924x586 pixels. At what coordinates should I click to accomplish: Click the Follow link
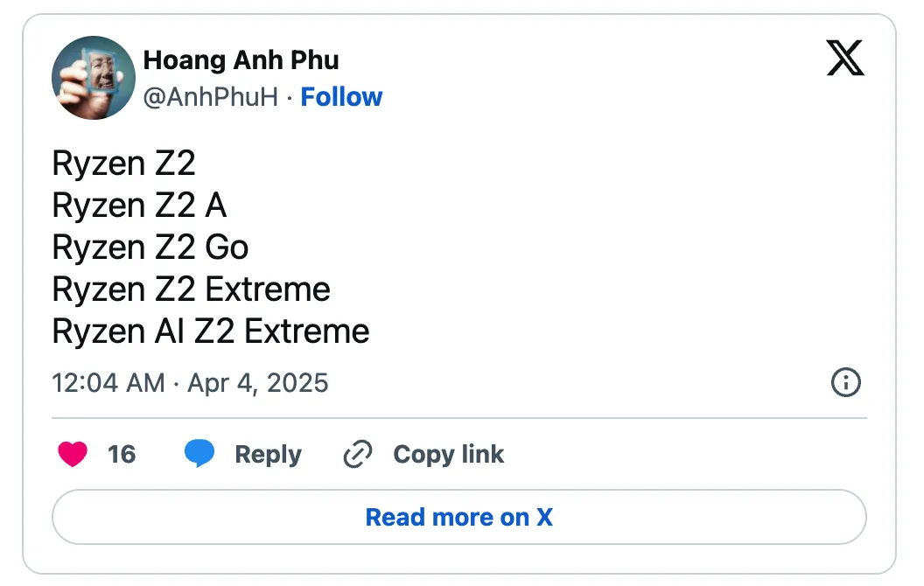click(x=341, y=97)
